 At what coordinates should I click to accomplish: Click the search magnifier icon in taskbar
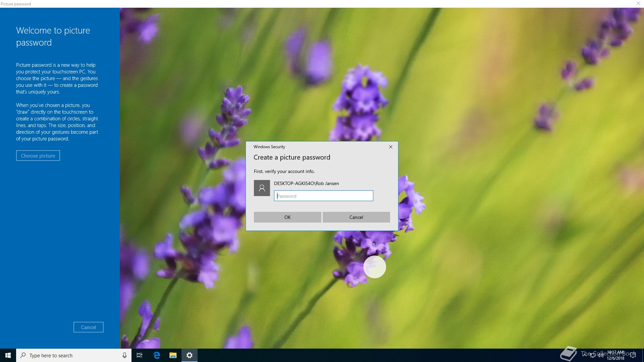[x=23, y=355]
